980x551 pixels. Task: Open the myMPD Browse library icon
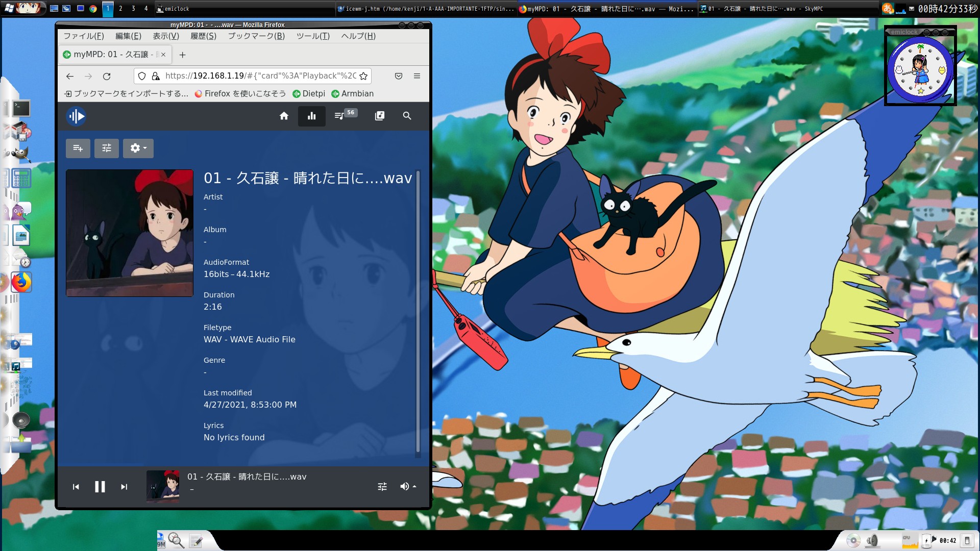coord(379,116)
